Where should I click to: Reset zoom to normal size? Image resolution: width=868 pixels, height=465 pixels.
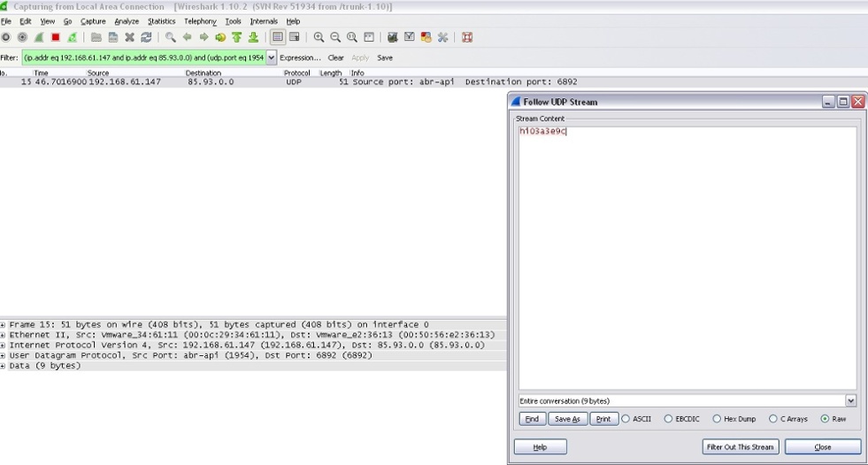click(352, 37)
